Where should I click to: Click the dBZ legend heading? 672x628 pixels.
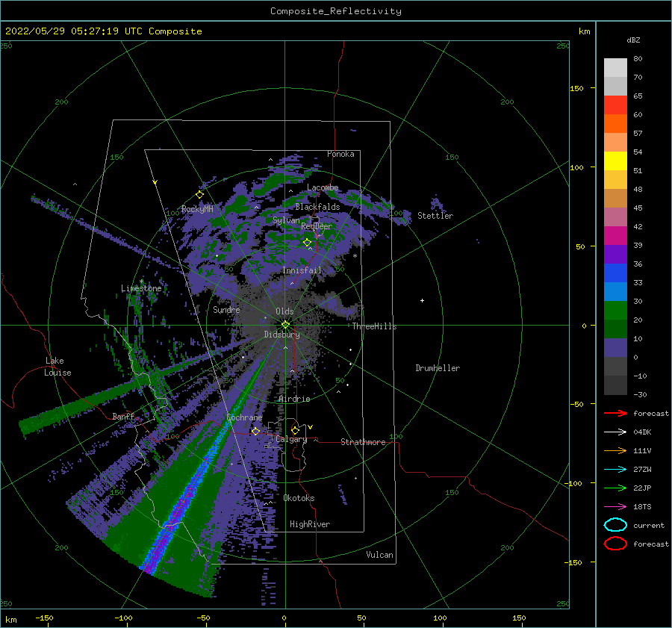tap(633, 40)
